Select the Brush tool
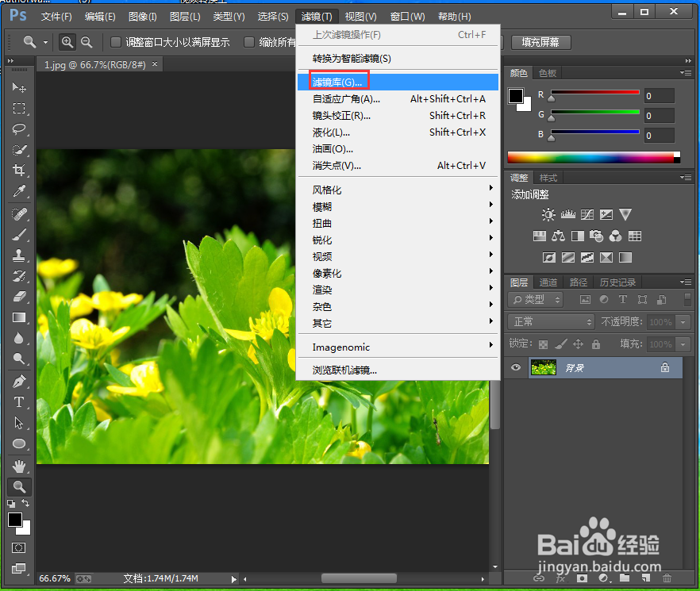 pyautogui.click(x=19, y=235)
